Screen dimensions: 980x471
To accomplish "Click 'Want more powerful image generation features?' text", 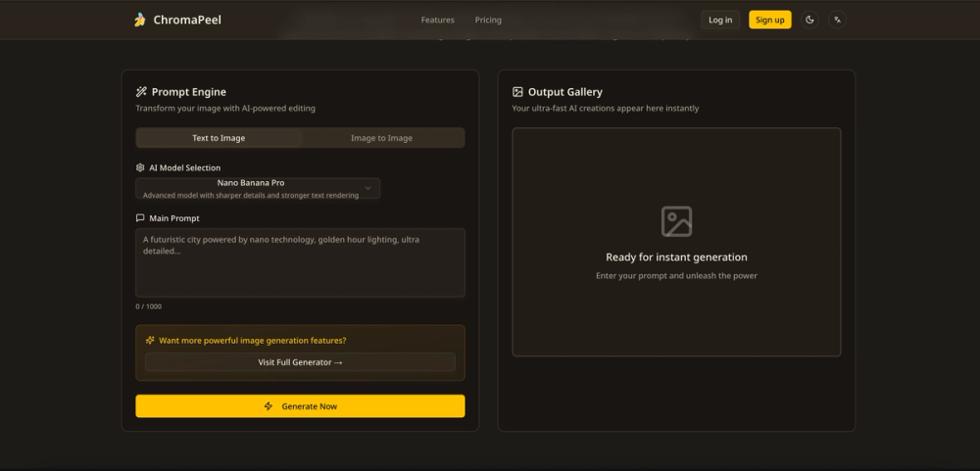I will coord(253,341).
